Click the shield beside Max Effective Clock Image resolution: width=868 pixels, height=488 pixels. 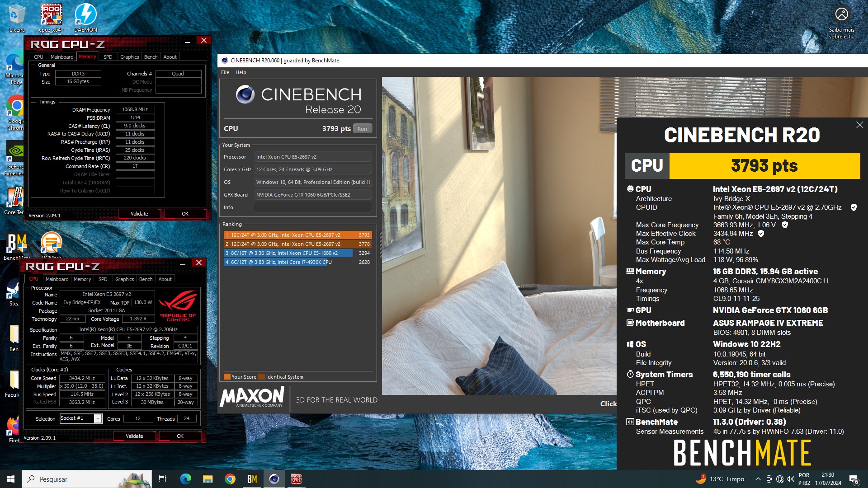(x=761, y=234)
